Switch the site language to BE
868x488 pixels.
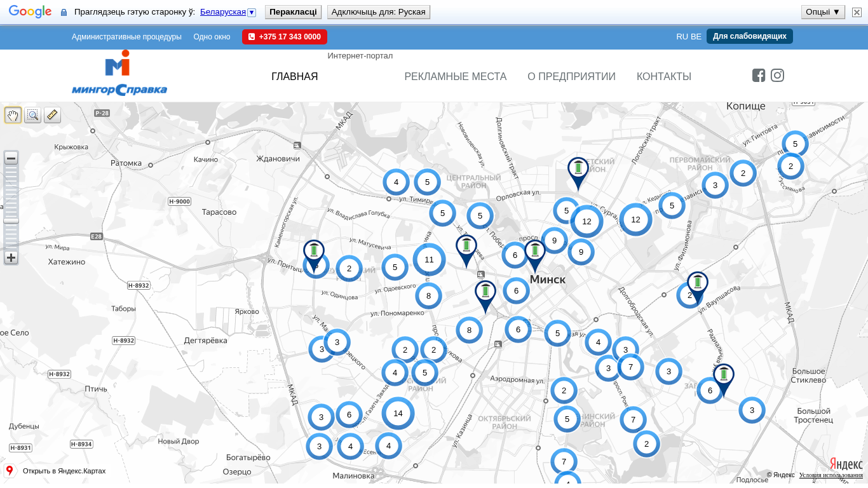tap(696, 37)
